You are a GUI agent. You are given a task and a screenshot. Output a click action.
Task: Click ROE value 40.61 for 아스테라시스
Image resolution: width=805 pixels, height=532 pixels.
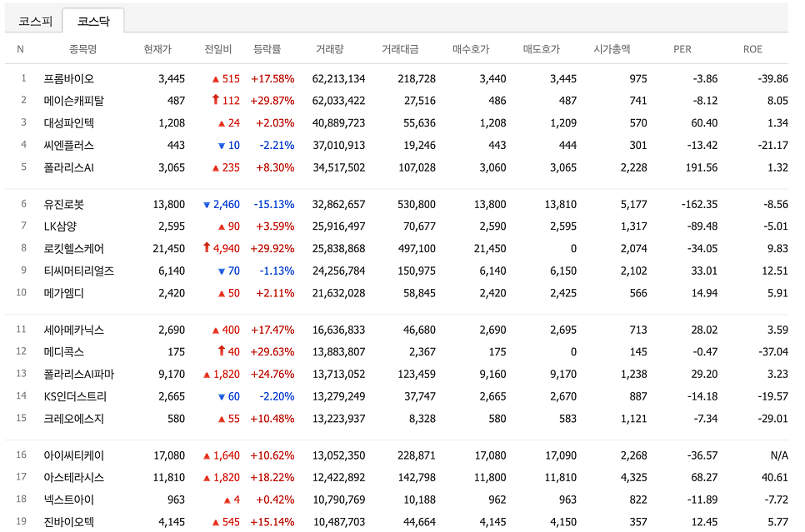click(775, 478)
